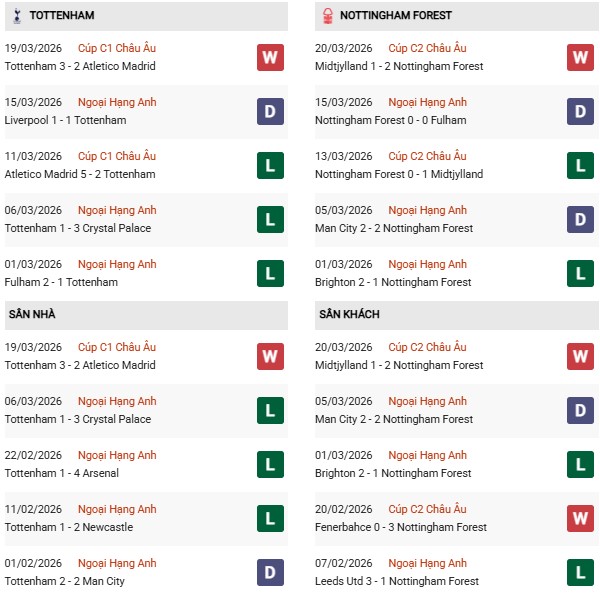
Task: Click the Tottenham club crest icon
Action: (17, 16)
